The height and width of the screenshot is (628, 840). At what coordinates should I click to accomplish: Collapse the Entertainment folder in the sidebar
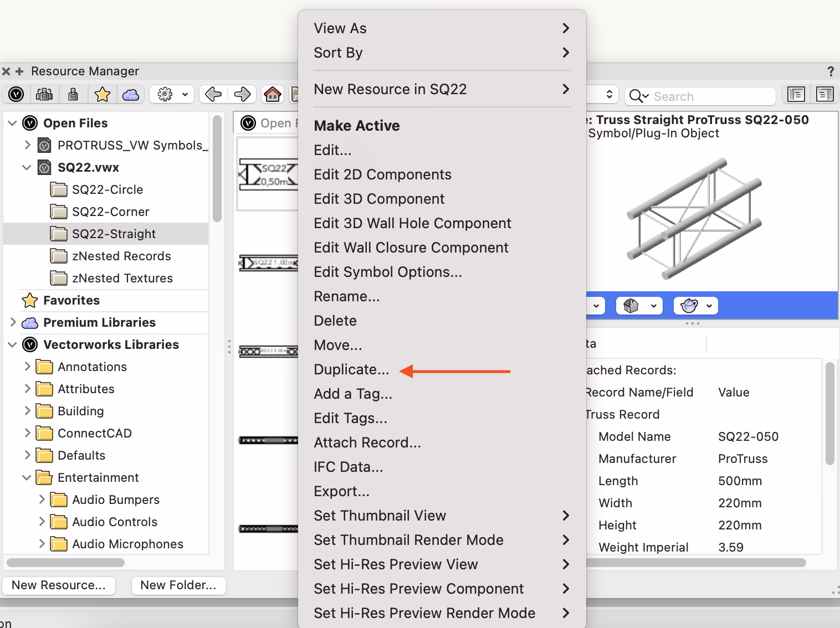point(26,477)
